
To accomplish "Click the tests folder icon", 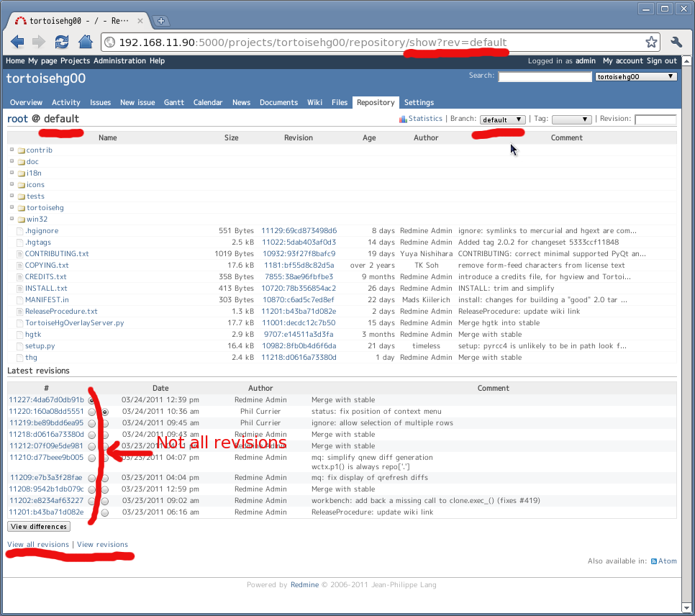I will [22, 196].
